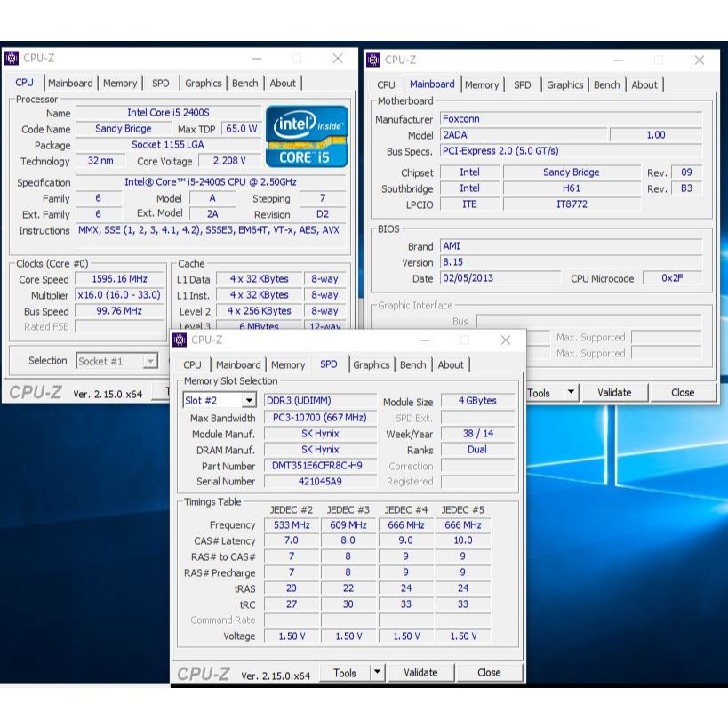The width and height of the screenshot is (728, 728).
Task: Click LPCIO value IT8772
Action: pos(572,204)
